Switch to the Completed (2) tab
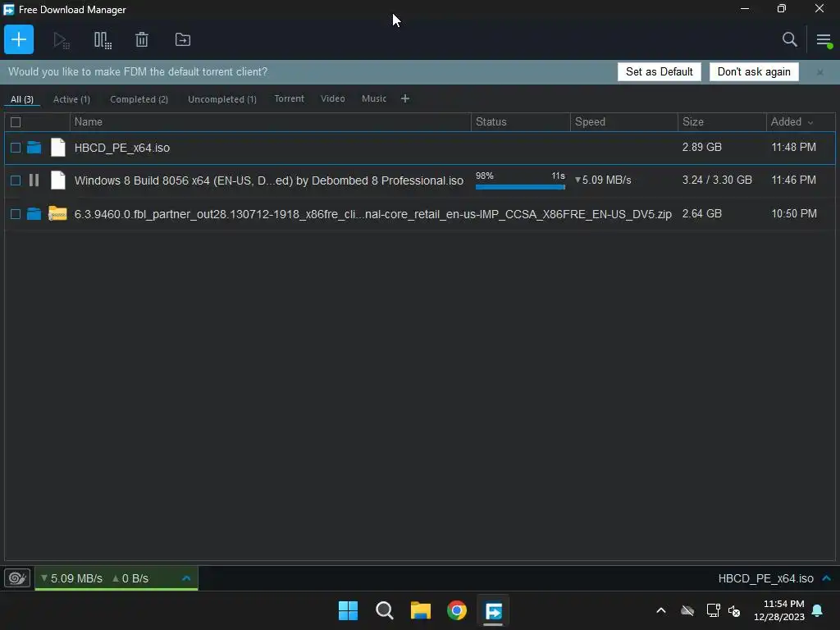The width and height of the screenshot is (840, 630). pos(139,99)
